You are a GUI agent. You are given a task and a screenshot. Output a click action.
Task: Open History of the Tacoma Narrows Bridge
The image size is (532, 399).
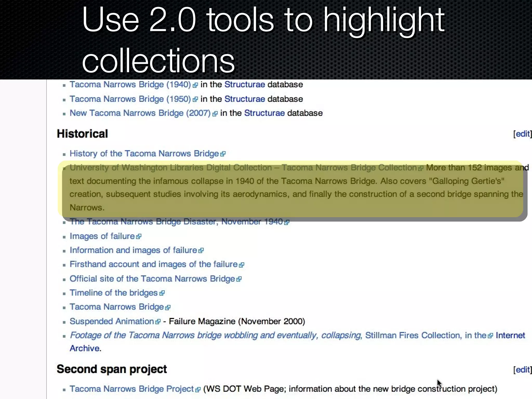click(x=144, y=154)
